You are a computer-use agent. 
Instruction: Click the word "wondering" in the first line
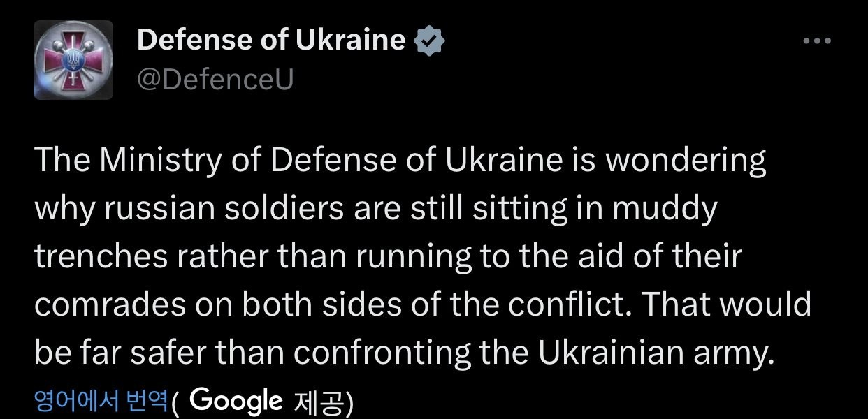click(x=685, y=161)
